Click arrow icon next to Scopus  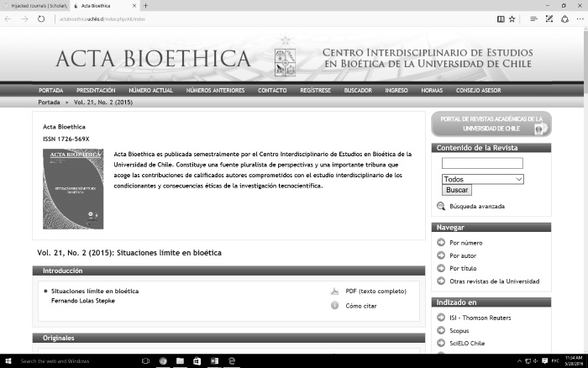coord(441,330)
